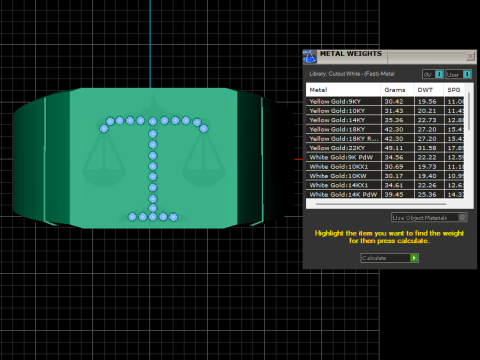Select row White Gold:9K PdW
This screenshot has width=480, height=360.
pos(385,157)
